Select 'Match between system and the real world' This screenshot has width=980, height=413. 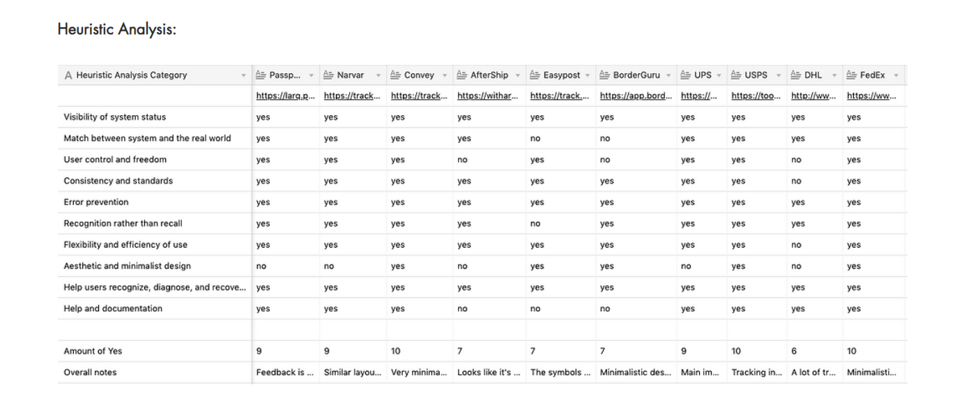pyautogui.click(x=147, y=138)
